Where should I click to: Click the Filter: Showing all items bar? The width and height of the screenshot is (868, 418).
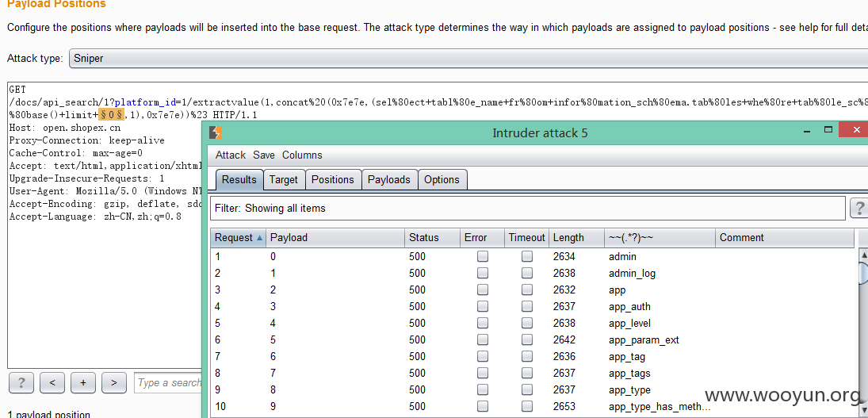[528, 208]
